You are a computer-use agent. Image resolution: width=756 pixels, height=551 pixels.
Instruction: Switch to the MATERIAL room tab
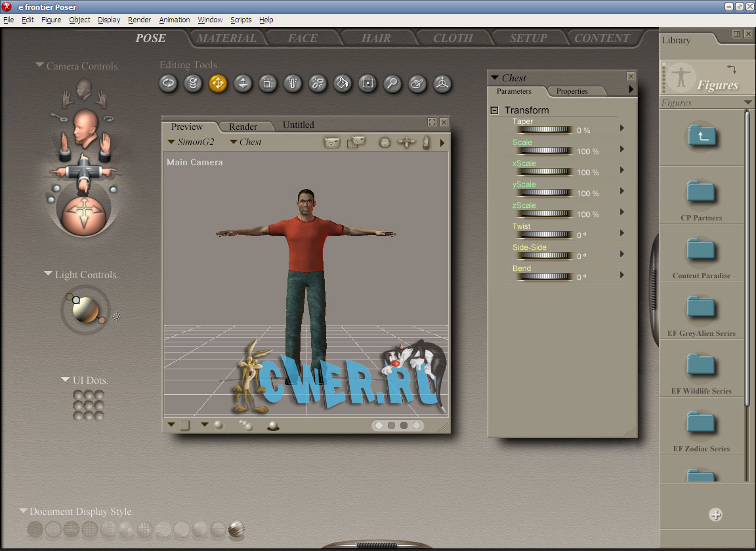click(x=226, y=38)
